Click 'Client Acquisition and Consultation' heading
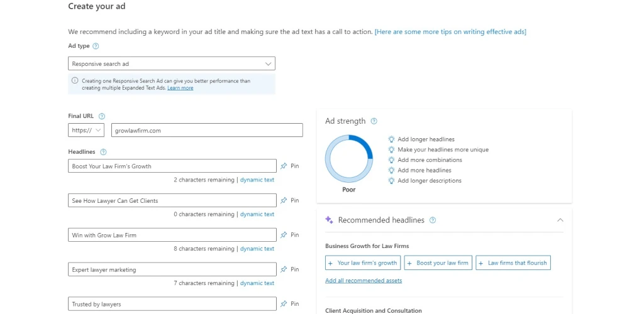The width and height of the screenshot is (644, 314). click(374, 311)
